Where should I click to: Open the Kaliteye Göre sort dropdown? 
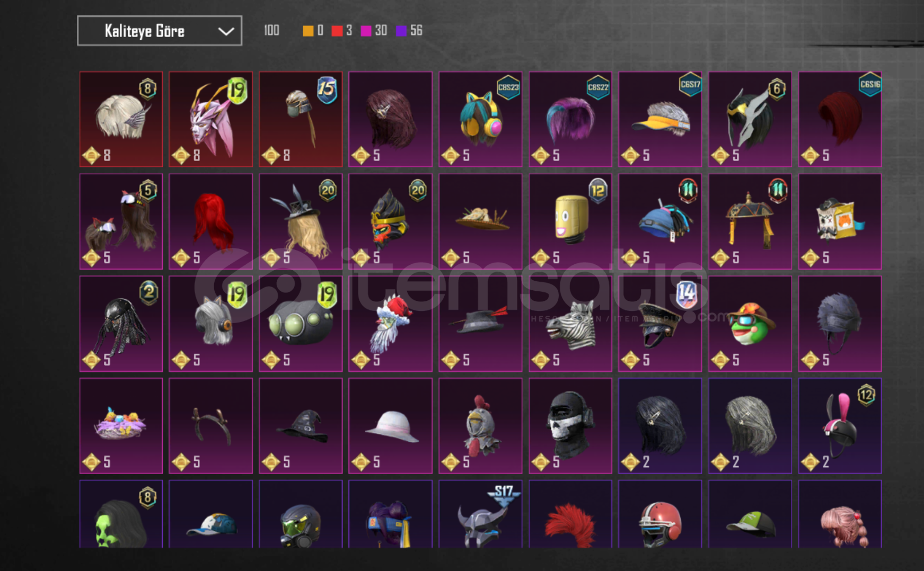pyautogui.click(x=160, y=31)
